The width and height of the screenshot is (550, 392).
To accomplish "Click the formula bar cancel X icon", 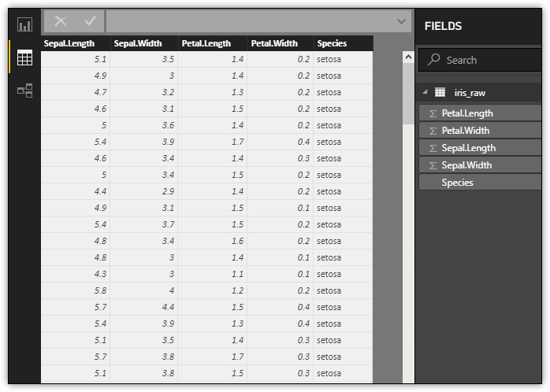I will point(61,21).
